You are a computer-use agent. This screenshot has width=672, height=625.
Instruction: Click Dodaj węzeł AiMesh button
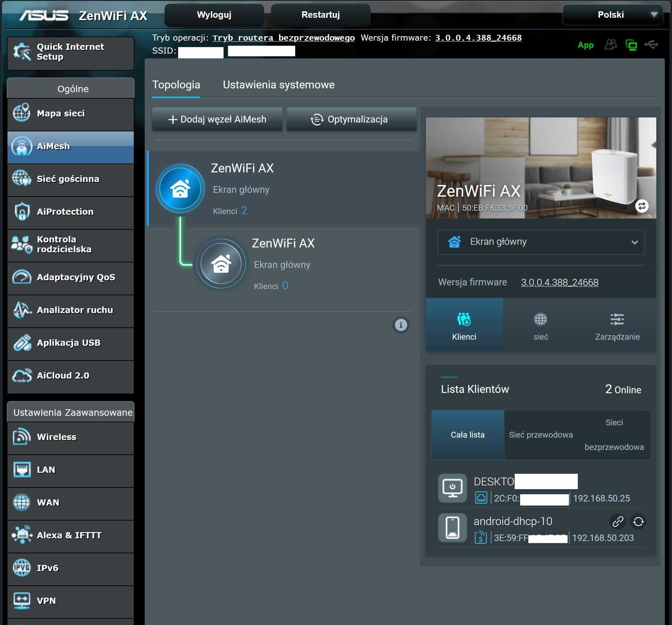click(217, 119)
